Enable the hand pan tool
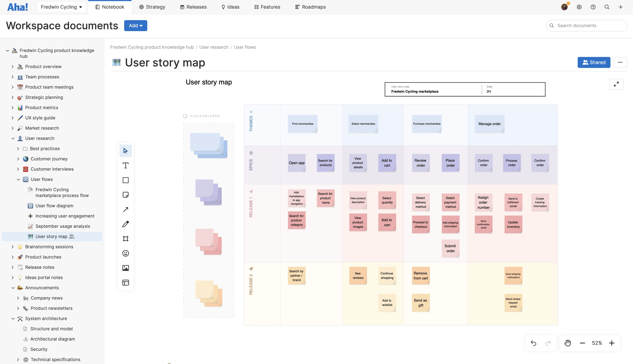Viewport: 633px width, 364px height. point(568,343)
